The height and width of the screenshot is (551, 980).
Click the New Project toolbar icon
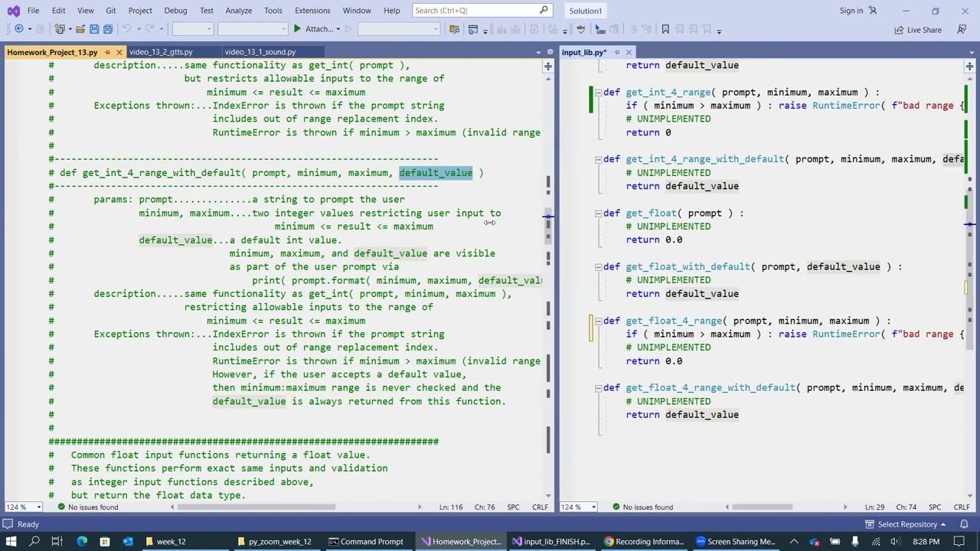coord(60,29)
